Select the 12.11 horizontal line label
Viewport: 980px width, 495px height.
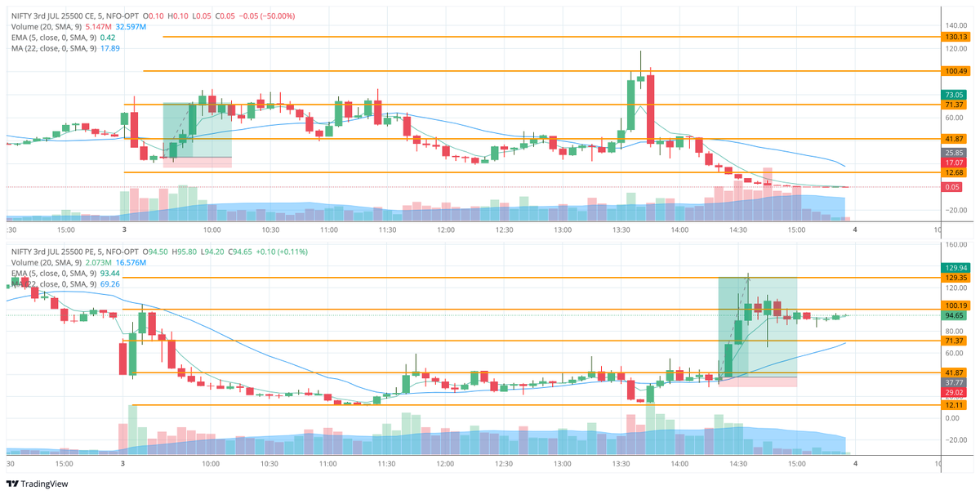(x=953, y=405)
